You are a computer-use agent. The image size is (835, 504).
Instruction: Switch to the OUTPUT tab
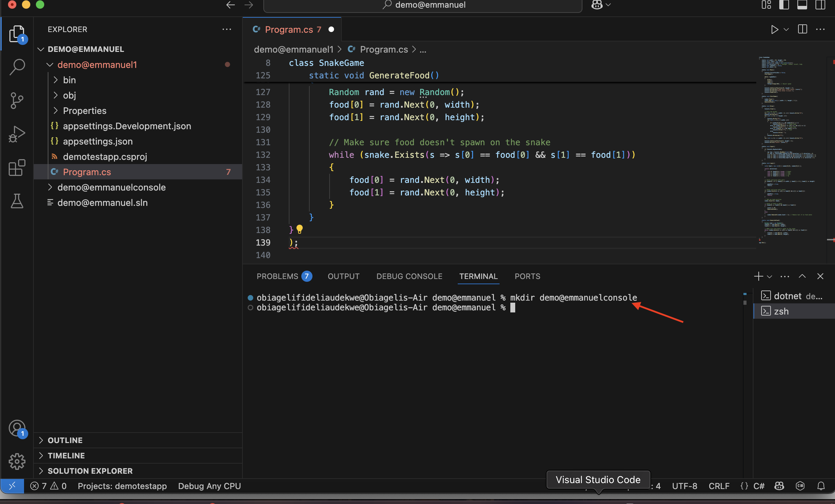[343, 276]
